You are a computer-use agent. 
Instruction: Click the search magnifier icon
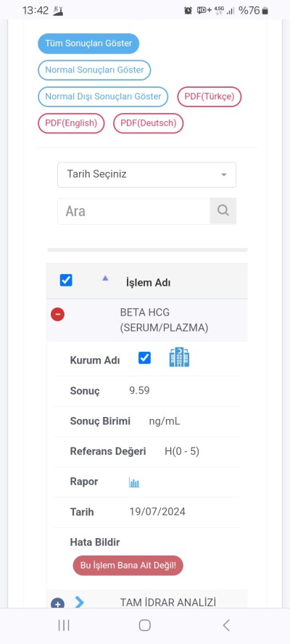tap(223, 211)
